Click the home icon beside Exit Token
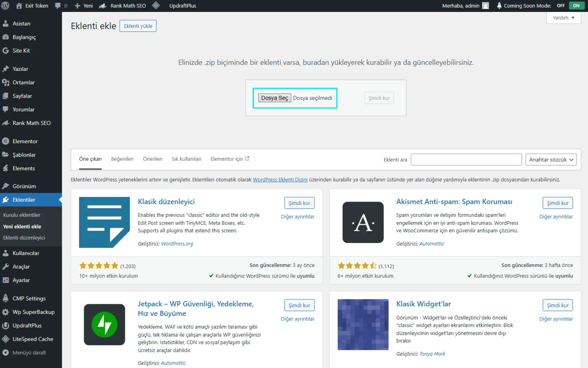Viewport: 588px width, 368px height. pos(19,6)
